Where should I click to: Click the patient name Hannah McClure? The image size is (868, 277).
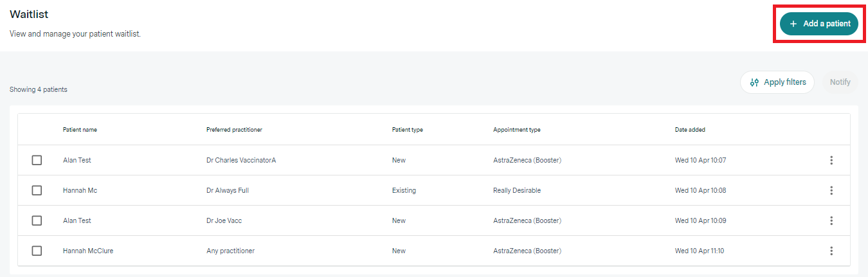pos(88,251)
